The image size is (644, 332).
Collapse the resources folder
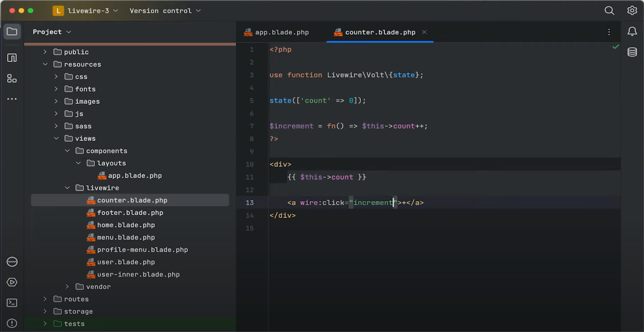[45, 64]
